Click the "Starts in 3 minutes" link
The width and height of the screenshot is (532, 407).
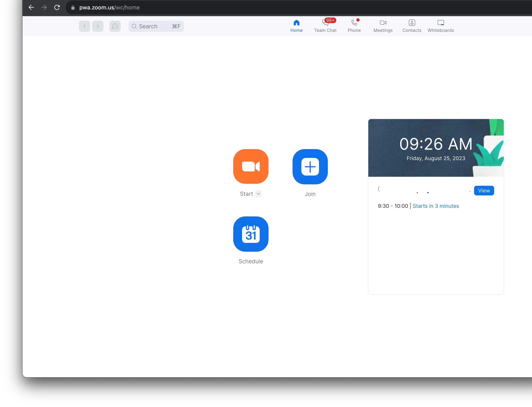pos(436,206)
